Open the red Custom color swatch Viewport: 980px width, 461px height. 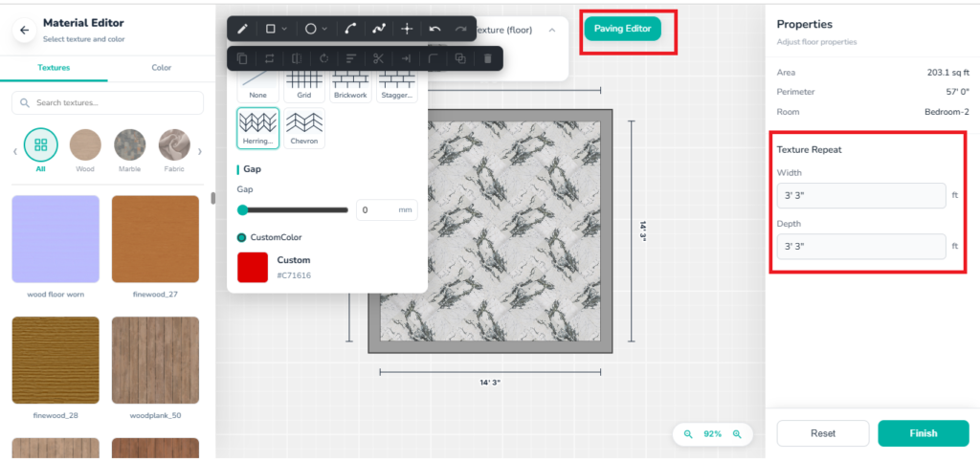(253, 268)
